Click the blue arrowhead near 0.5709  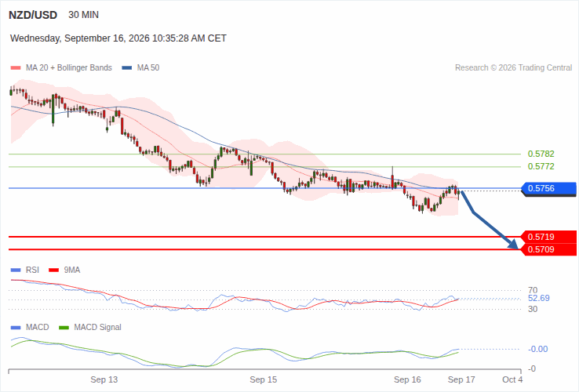point(514,244)
